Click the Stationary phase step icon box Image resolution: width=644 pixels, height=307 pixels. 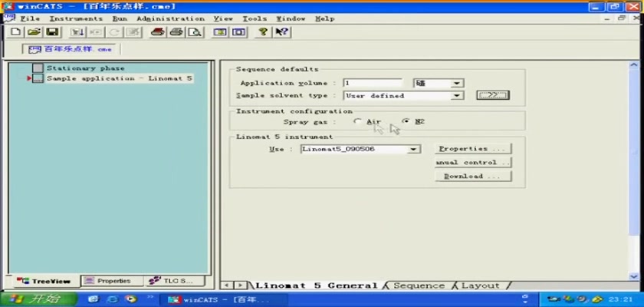38,68
